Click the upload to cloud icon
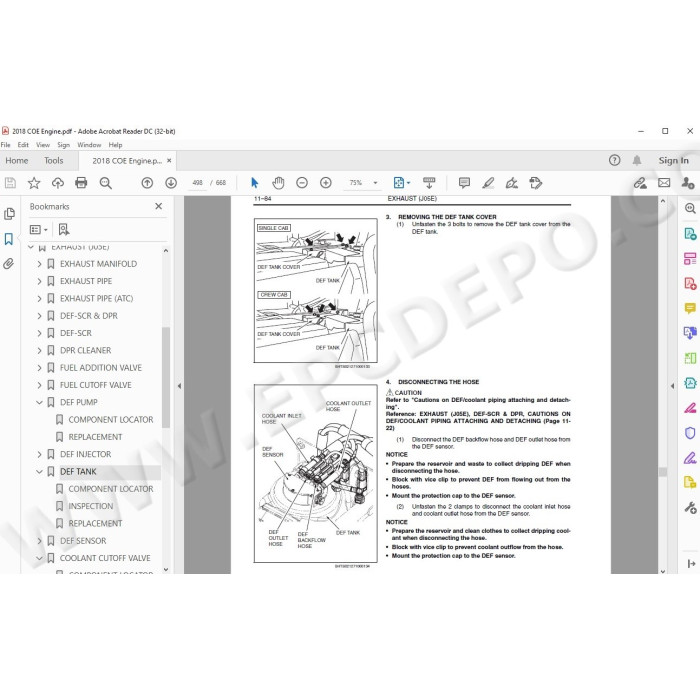This screenshot has height=700, width=700. 58,183
